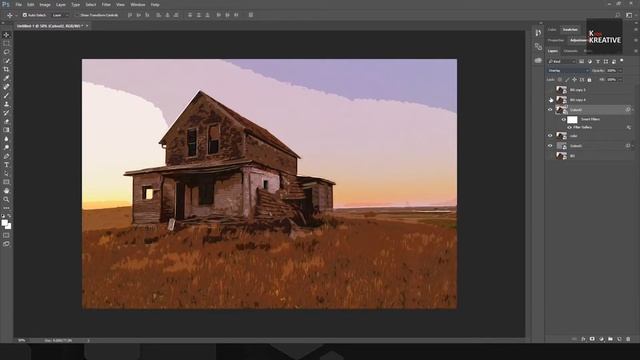Click the add layer mask icon
640x360 pixels.
tap(592, 339)
